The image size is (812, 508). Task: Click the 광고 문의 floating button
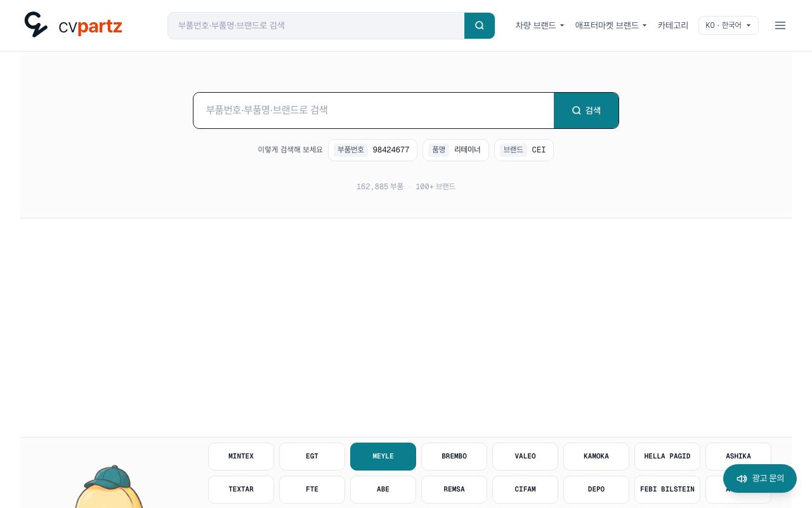pyautogui.click(x=760, y=479)
